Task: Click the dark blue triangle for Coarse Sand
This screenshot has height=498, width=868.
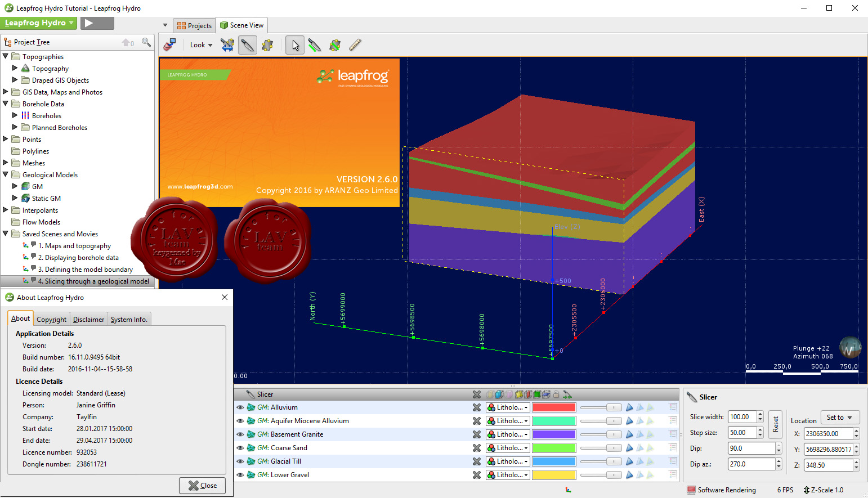Action: [629, 448]
